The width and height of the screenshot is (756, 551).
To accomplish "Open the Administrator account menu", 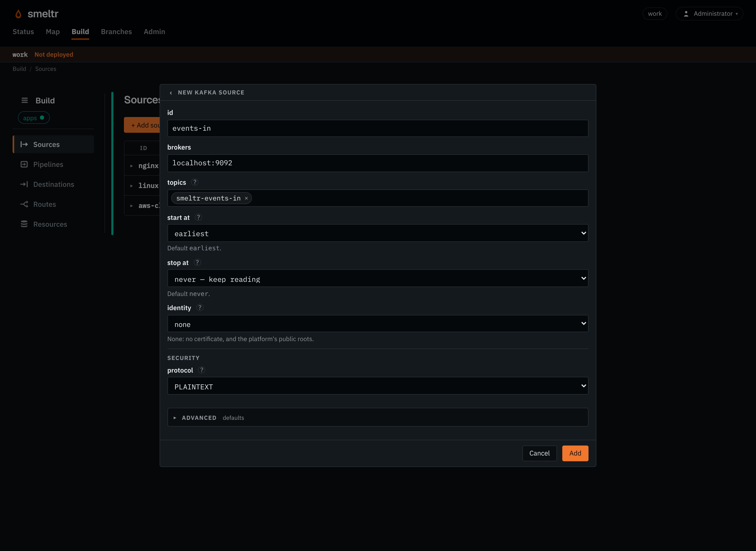I will point(709,14).
